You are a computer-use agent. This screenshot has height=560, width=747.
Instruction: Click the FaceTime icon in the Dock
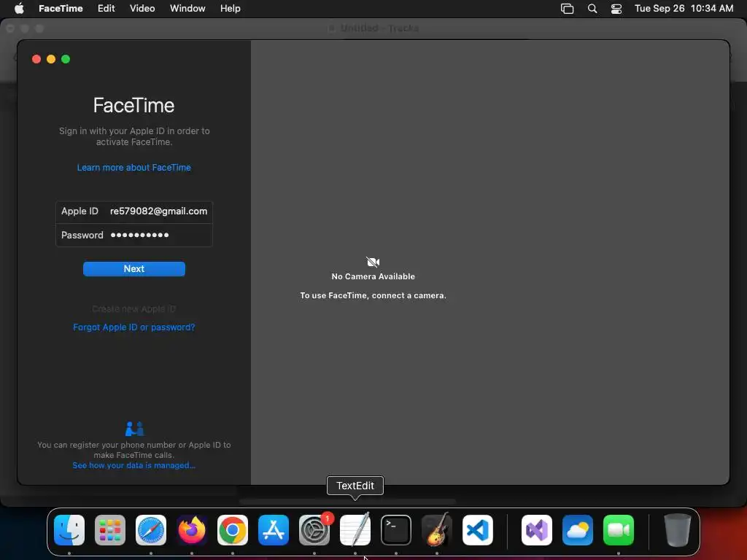tap(619, 530)
